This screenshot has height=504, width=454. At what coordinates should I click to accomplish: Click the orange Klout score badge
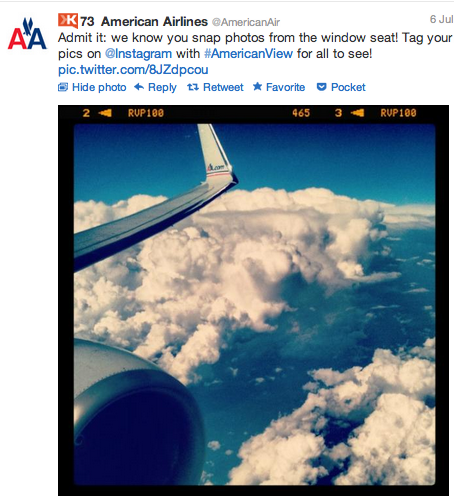[68, 21]
